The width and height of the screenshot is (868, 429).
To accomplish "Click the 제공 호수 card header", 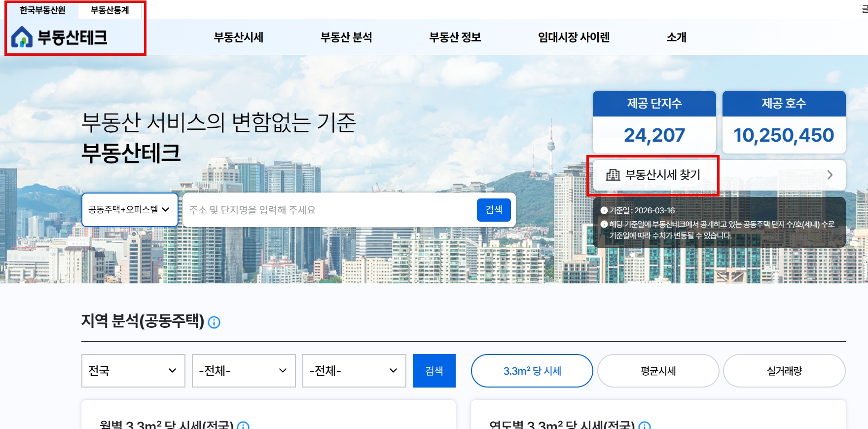I will [784, 103].
